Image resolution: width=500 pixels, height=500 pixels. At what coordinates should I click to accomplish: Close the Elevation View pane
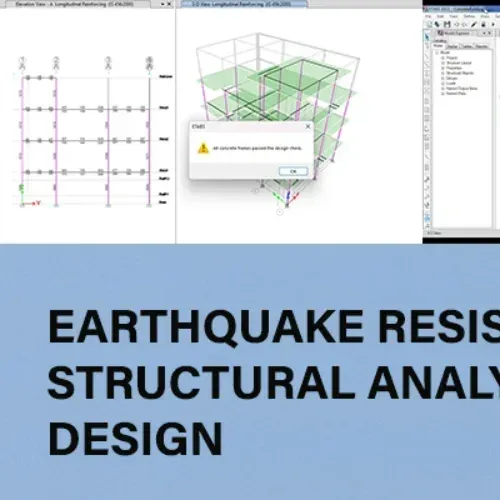pos(169,4)
